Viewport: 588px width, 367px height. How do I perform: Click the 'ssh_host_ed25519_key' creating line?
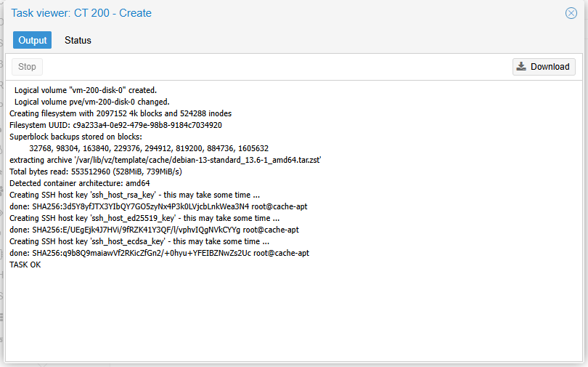click(x=144, y=219)
